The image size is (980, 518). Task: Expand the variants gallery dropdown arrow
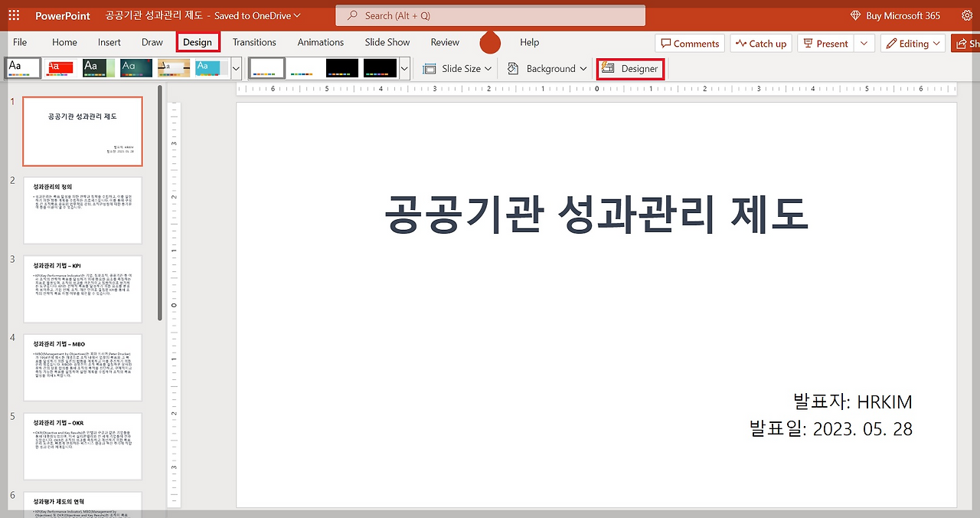tap(404, 68)
